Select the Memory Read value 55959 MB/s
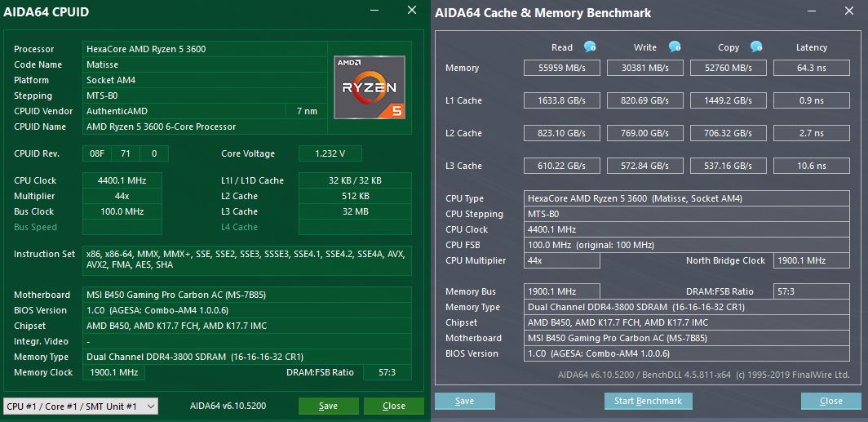The height and width of the screenshot is (422, 868). pos(563,69)
